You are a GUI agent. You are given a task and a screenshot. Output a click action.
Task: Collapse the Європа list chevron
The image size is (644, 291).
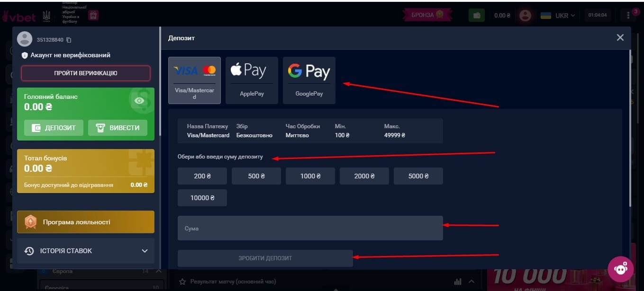click(159, 271)
